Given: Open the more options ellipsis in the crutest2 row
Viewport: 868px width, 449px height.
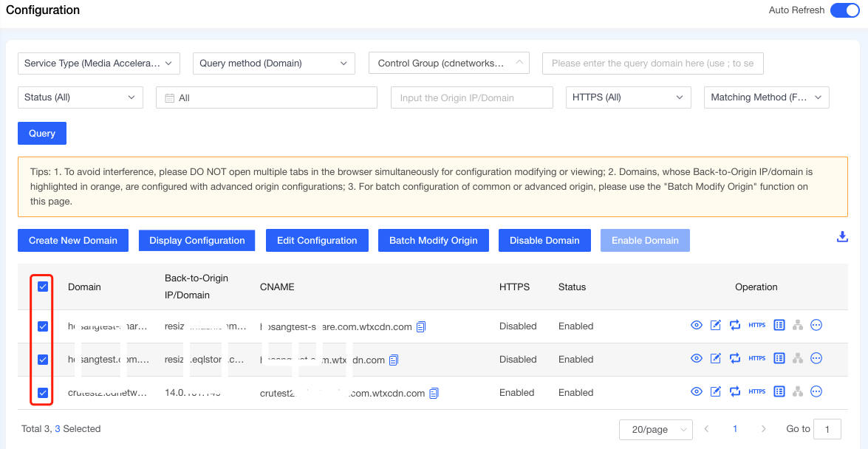Looking at the screenshot, I should [816, 393].
